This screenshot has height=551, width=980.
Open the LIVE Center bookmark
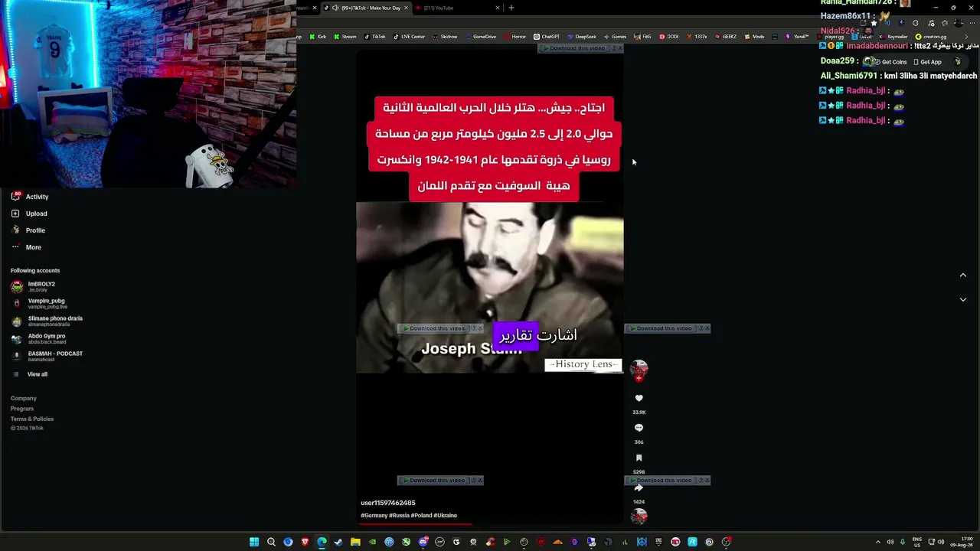coord(410,37)
